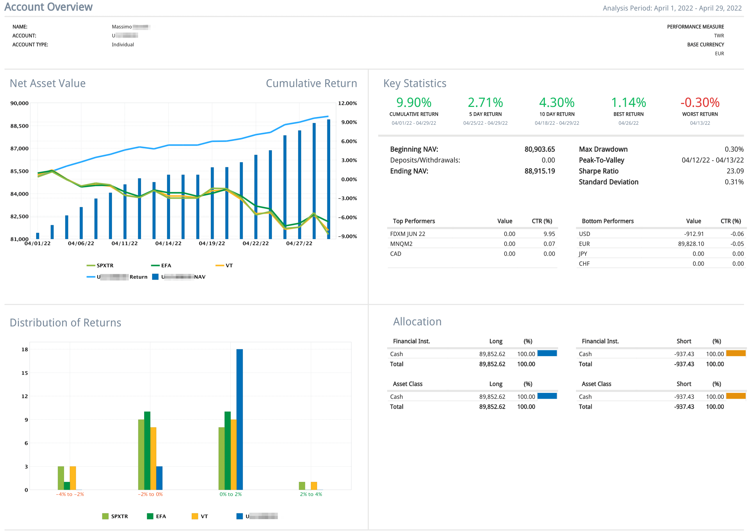Click the SPXTR legend marker under NAV chart
The image size is (756, 532).
click(x=91, y=266)
